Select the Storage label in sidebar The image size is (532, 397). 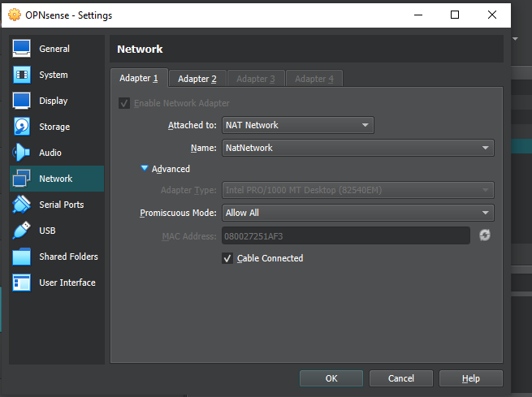coord(54,127)
